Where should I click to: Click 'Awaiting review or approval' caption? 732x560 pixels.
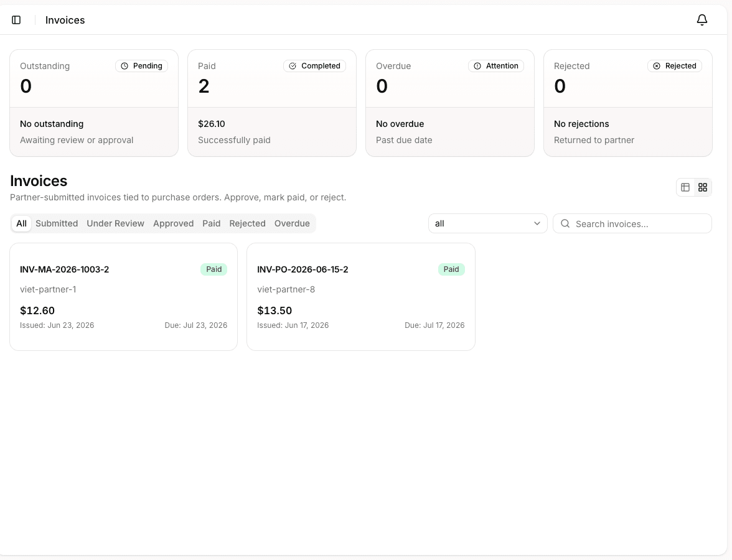click(x=77, y=140)
